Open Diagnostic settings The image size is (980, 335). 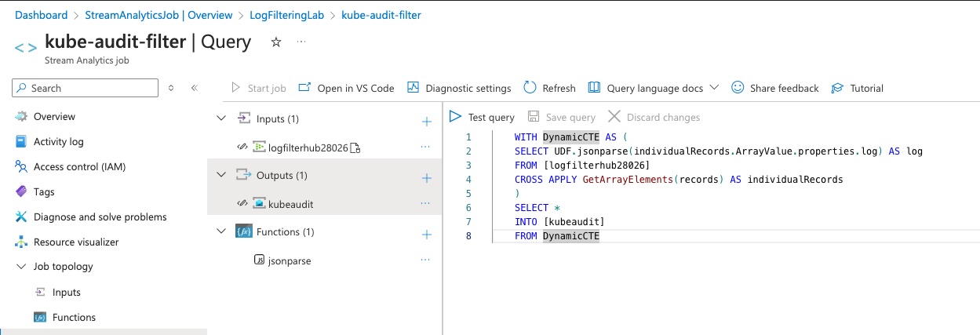[x=459, y=88]
